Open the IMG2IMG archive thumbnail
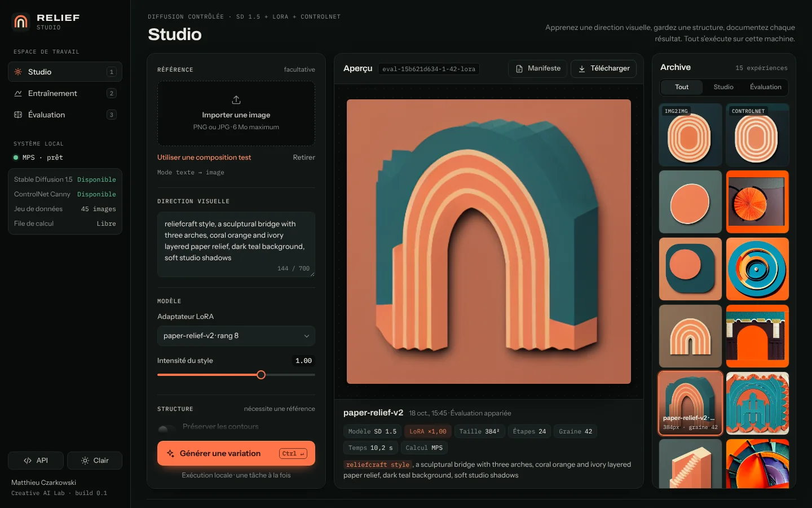 [x=691, y=135]
